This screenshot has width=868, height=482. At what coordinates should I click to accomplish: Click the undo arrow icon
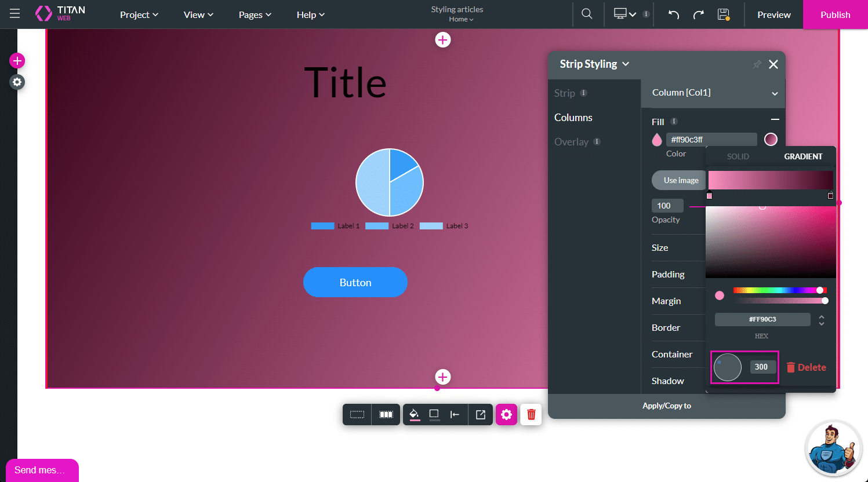[673, 14]
